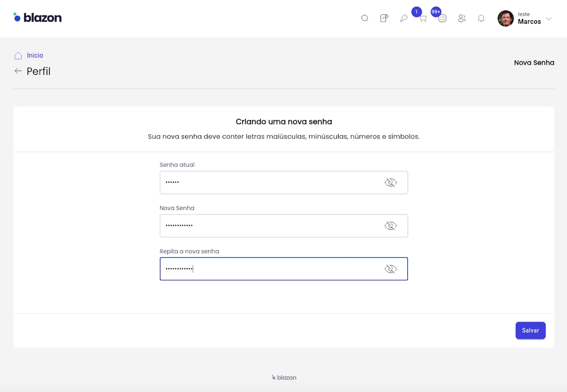Open the notifications bell

481,18
